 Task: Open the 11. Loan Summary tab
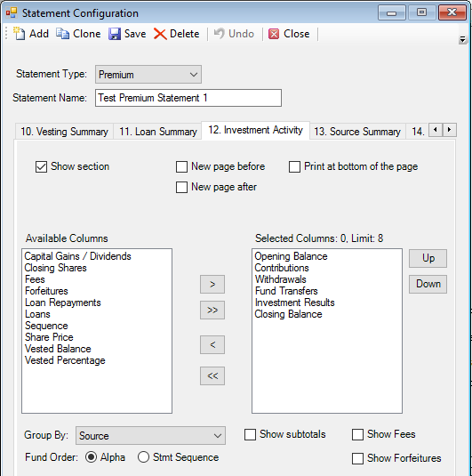(x=157, y=132)
